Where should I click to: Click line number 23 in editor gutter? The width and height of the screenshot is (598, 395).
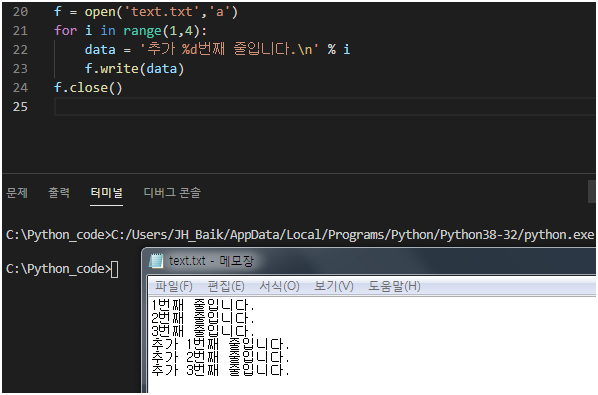coord(20,69)
